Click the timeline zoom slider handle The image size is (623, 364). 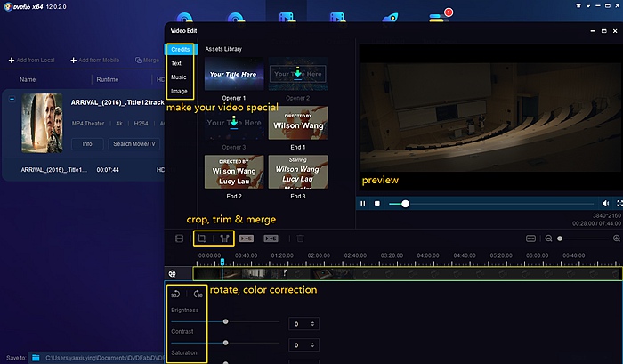coord(560,239)
